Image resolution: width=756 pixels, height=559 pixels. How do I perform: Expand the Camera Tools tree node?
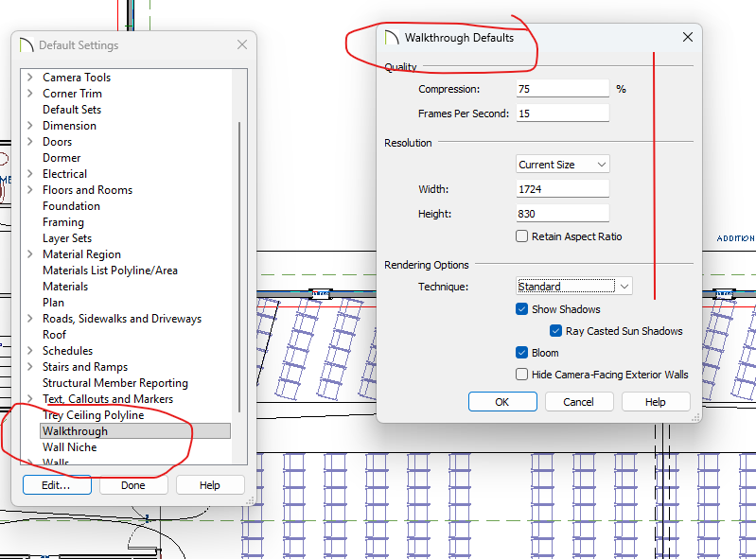click(x=30, y=78)
